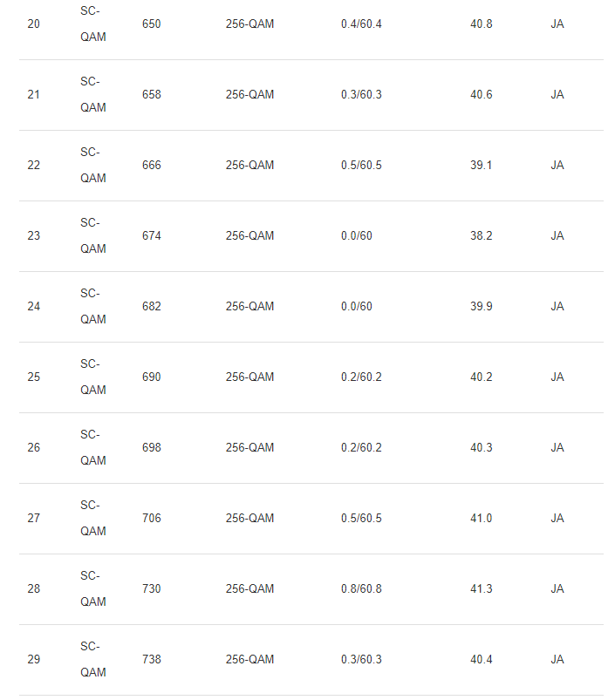Image resolution: width=615 pixels, height=700 pixels.
Task: Select the 39.1 value in row 22
Action: pyautogui.click(x=481, y=165)
